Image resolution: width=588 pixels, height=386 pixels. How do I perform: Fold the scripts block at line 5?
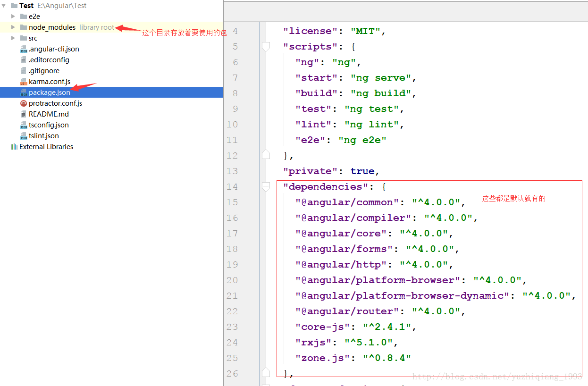(266, 46)
